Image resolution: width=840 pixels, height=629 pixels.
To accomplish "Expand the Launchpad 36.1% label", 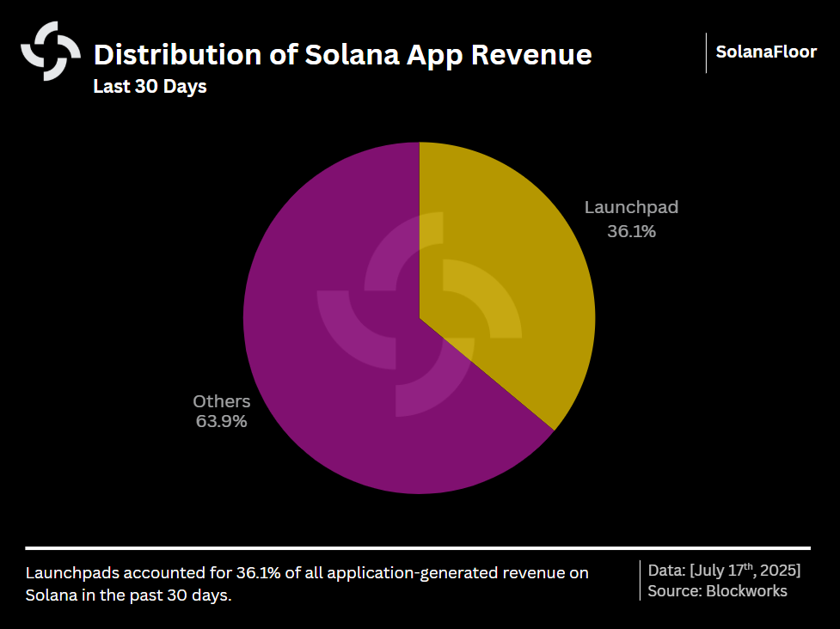I will (630, 231).
